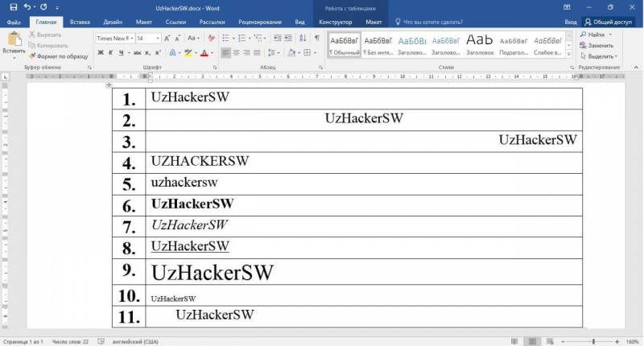This screenshot has height=346, width=644.
Task: Click the red font color A button
Action: pyautogui.click(x=204, y=52)
